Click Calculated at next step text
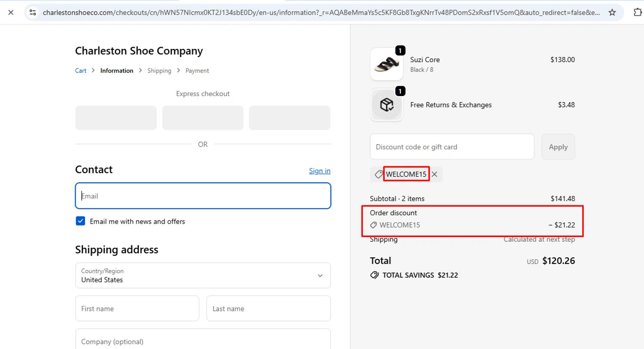Screen dimensions: 644x349 [x=539, y=239]
